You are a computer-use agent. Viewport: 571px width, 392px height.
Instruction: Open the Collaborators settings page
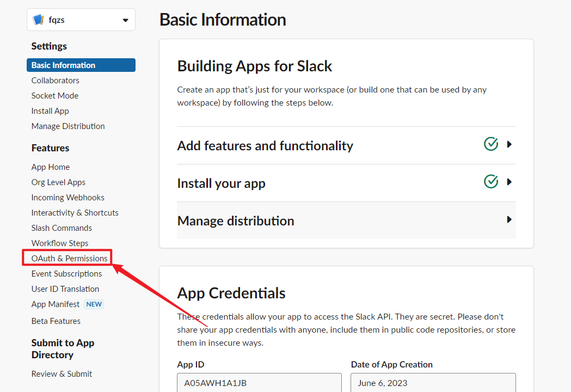(x=55, y=81)
